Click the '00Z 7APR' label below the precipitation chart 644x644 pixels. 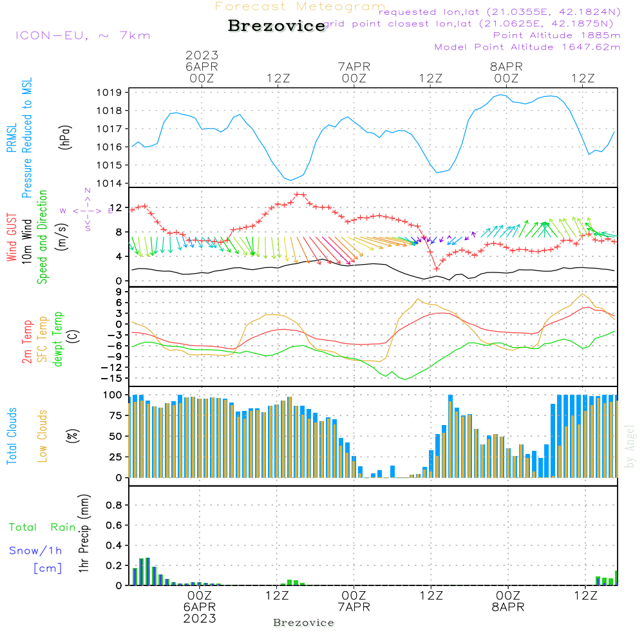tap(354, 601)
